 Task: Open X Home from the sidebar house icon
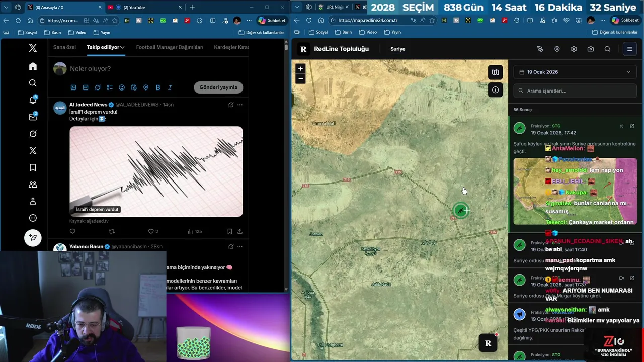(x=33, y=66)
